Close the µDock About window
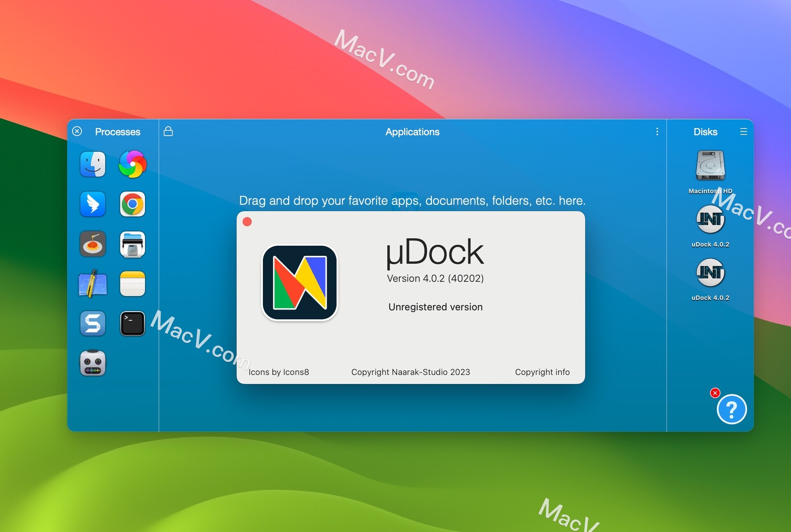The image size is (791, 532). 247,222
